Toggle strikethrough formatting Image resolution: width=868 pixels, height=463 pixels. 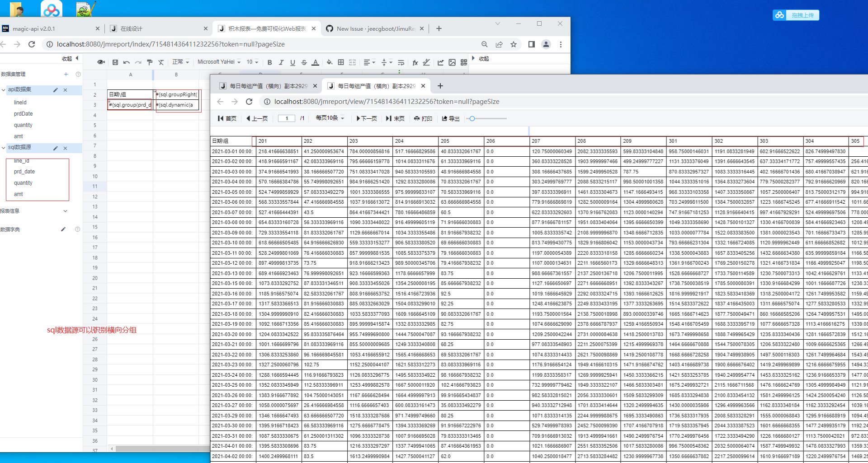[x=304, y=62]
